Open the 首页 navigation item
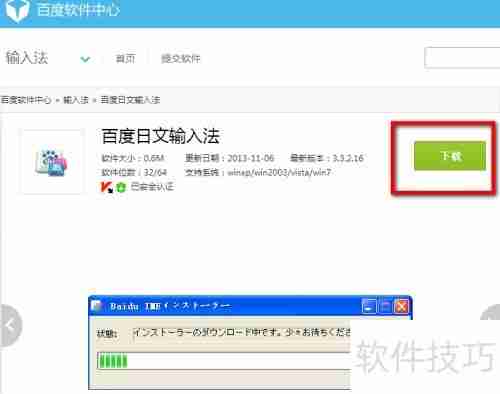 (125, 59)
